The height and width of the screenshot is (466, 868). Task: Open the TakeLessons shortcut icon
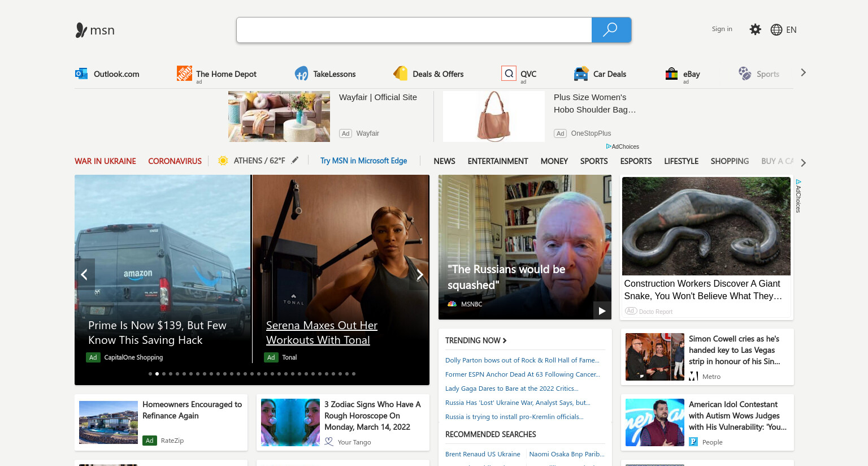click(301, 74)
